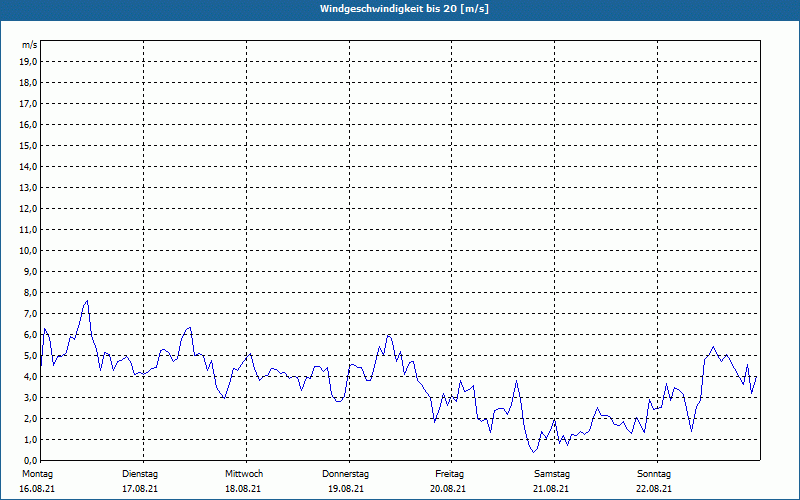Select the date '20.08.21'

(x=448, y=489)
